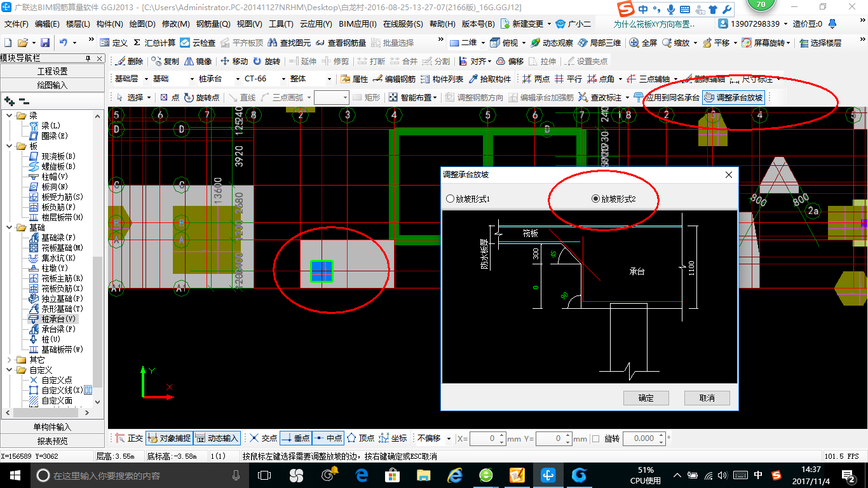The width and height of the screenshot is (868, 488).
Task: Open the 文件(F) menu
Action: point(17,24)
